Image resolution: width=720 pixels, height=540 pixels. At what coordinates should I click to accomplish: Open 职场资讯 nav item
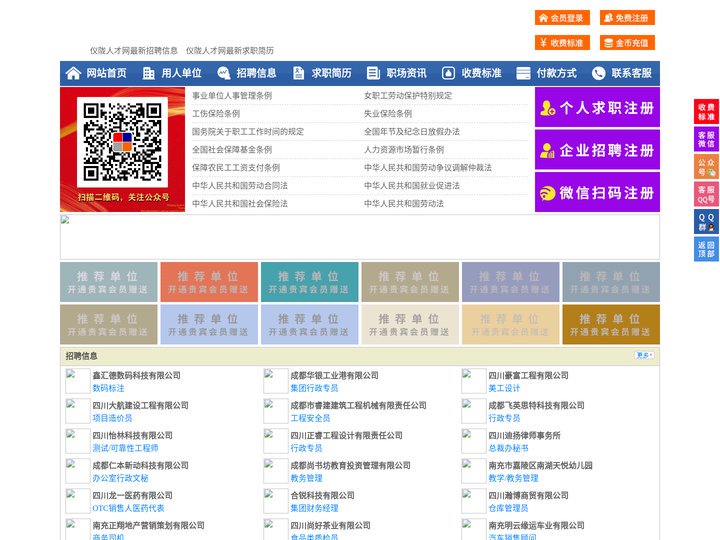click(406, 73)
